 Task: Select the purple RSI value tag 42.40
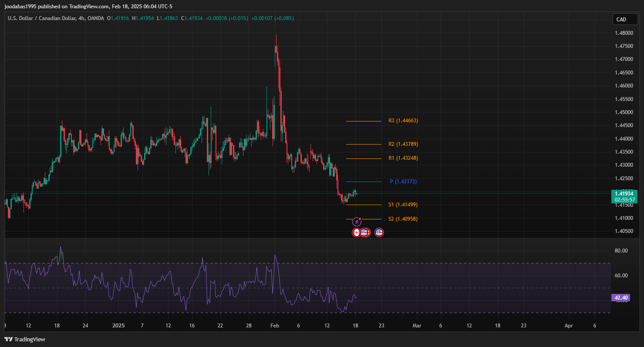[x=620, y=298]
